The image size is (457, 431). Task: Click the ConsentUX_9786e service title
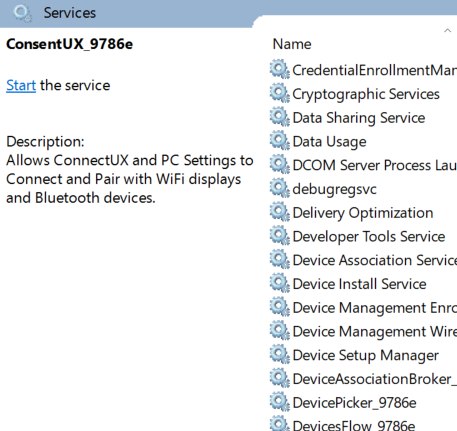click(69, 44)
